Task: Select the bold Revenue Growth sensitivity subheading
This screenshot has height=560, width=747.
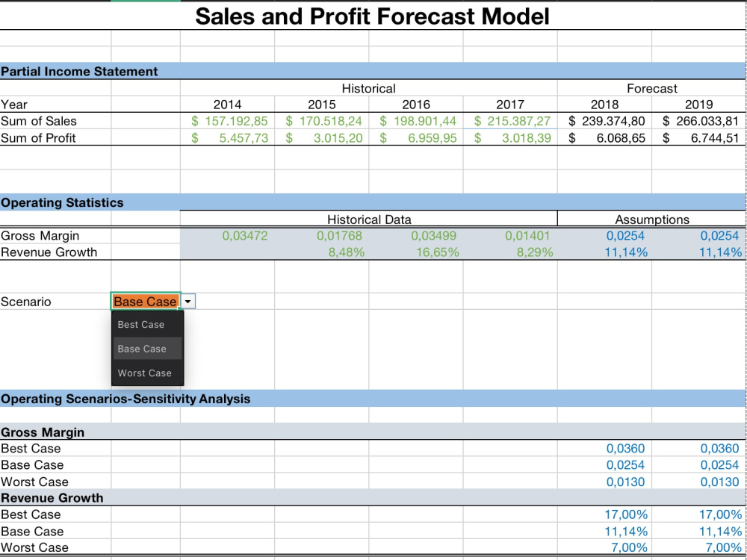Action: click(x=52, y=497)
